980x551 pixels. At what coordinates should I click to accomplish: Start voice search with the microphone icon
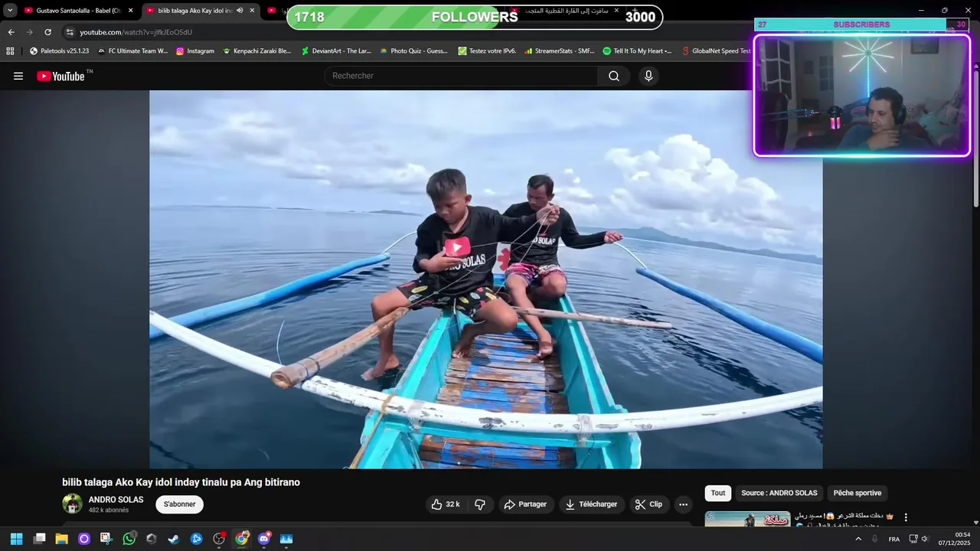[648, 76]
